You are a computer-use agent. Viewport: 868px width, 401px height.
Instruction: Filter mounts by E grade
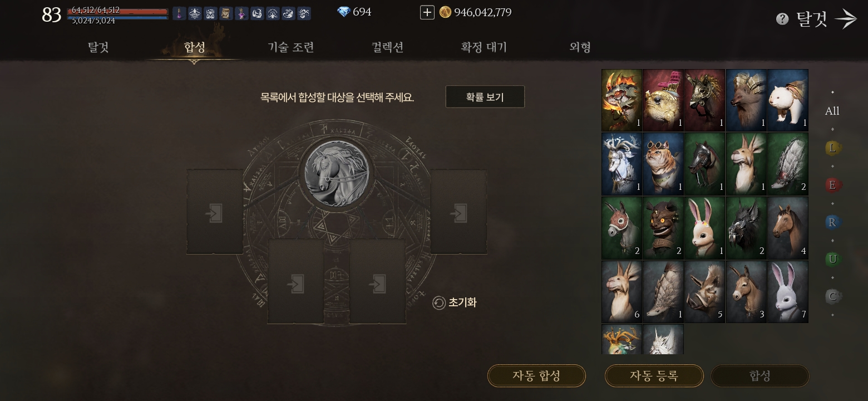click(x=832, y=185)
